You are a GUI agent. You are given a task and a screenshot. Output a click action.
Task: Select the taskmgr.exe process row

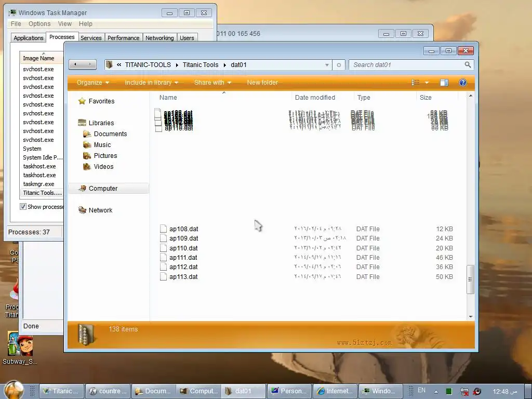(x=42, y=184)
